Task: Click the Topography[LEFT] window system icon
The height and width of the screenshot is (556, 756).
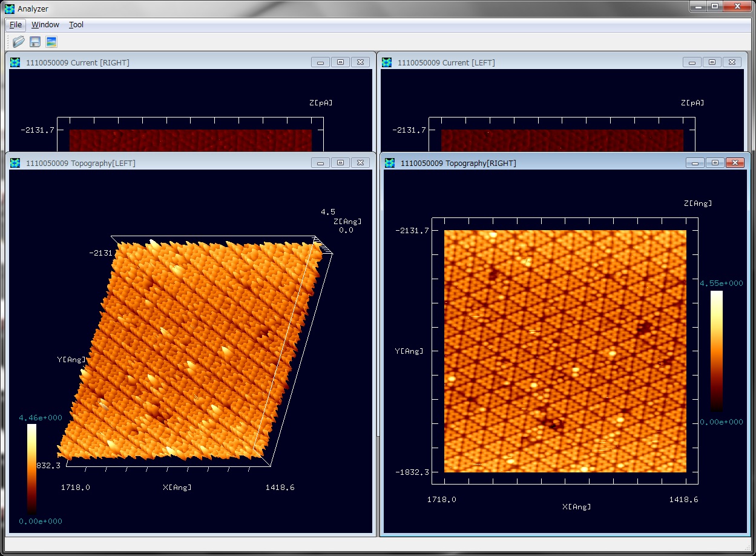Action: click(15, 163)
